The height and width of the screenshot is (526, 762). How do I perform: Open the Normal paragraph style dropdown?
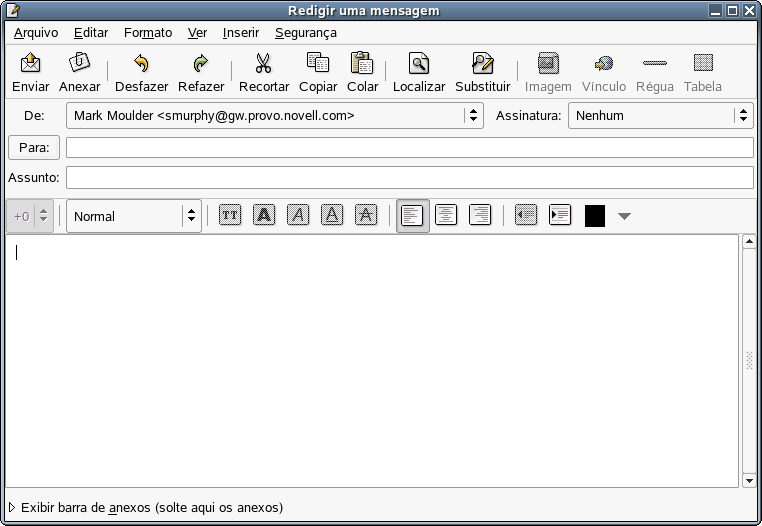tap(134, 216)
